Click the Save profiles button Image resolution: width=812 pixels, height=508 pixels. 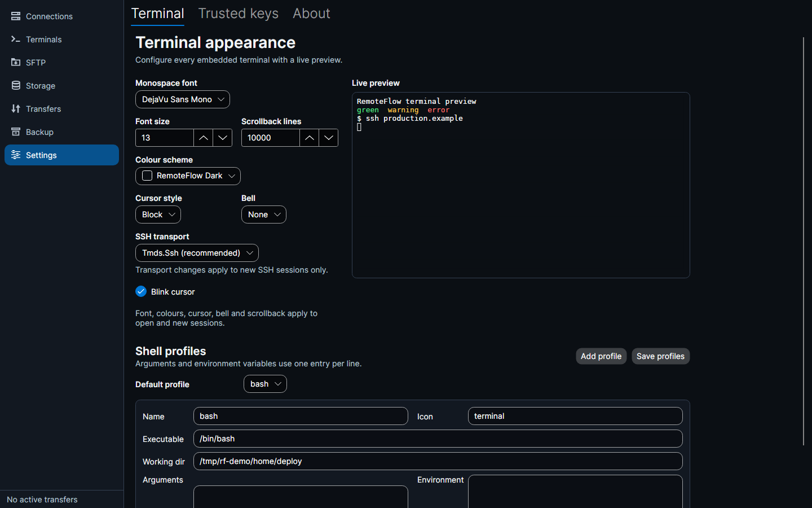660,356
